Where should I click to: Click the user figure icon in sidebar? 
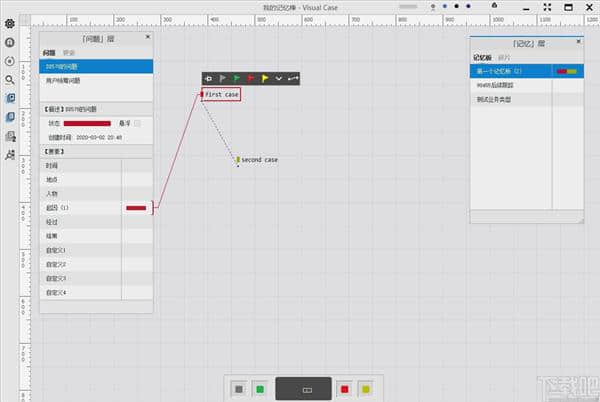[x=10, y=155]
